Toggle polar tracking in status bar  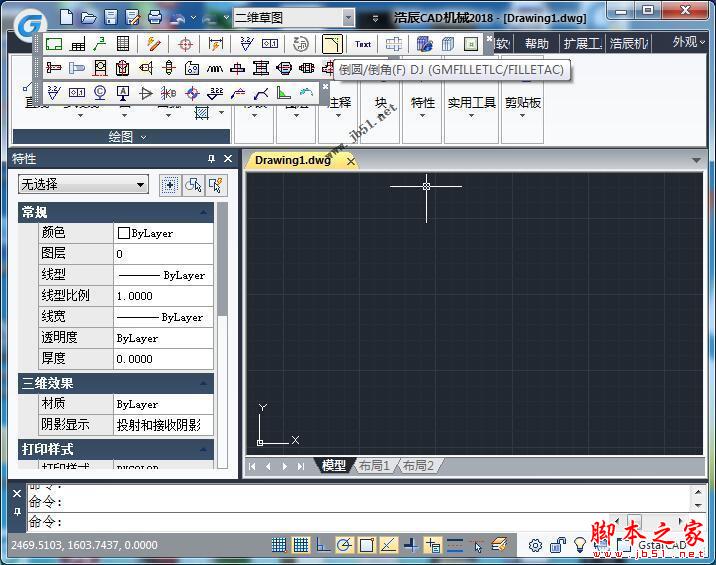(x=345, y=545)
